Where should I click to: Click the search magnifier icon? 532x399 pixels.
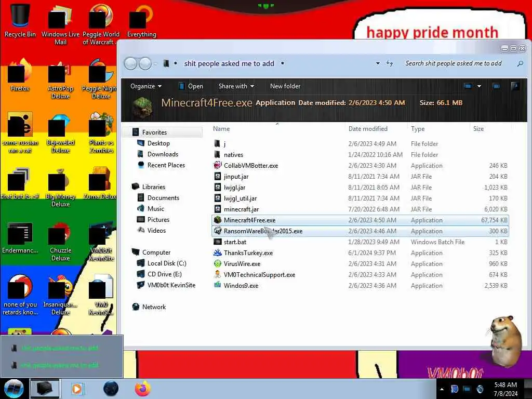point(520,63)
